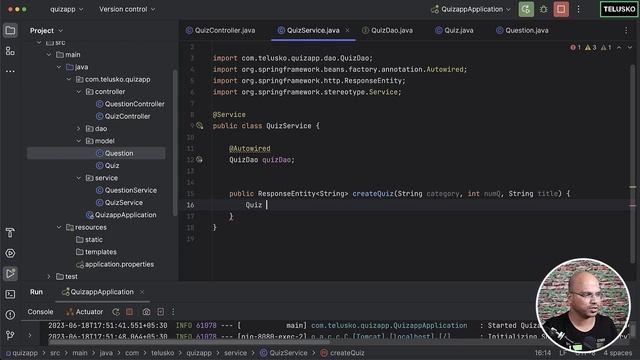The width and height of the screenshot is (640, 360).
Task: Select the Actuator tab in Run panel
Action: 84,312
